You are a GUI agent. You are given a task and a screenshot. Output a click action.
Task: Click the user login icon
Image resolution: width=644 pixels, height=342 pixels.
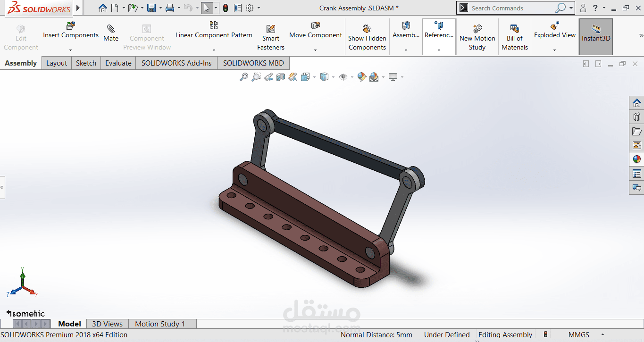[583, 8]
